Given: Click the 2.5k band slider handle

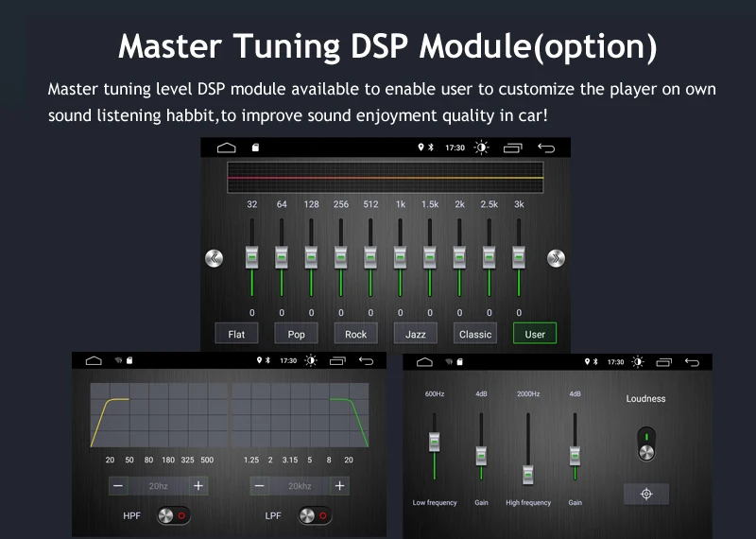Looking at the screenshot, I should pos(489,257).
